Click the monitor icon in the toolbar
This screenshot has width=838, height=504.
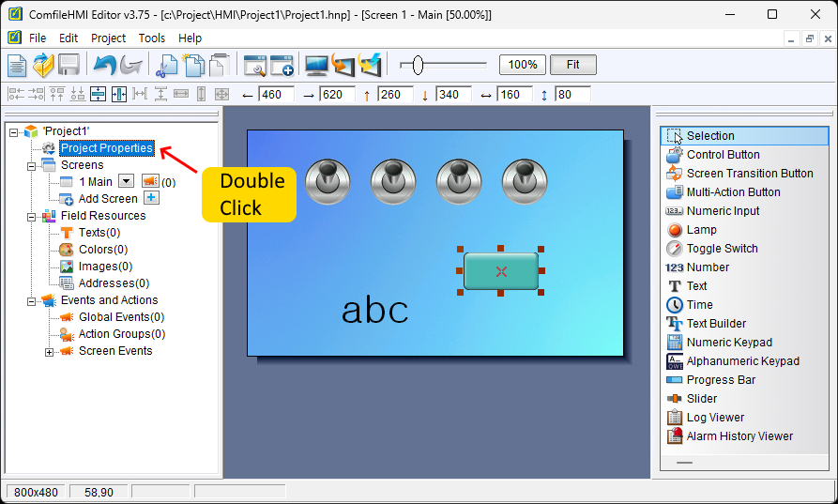(316, 65)
